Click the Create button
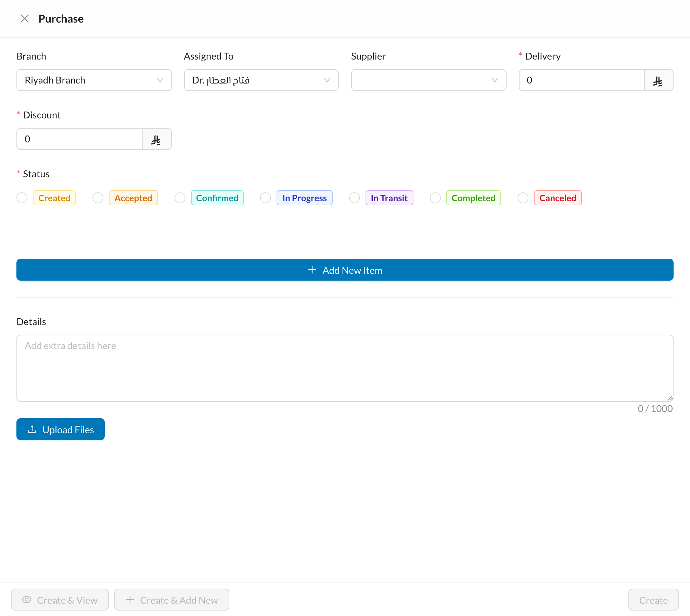 pos(653,600)
